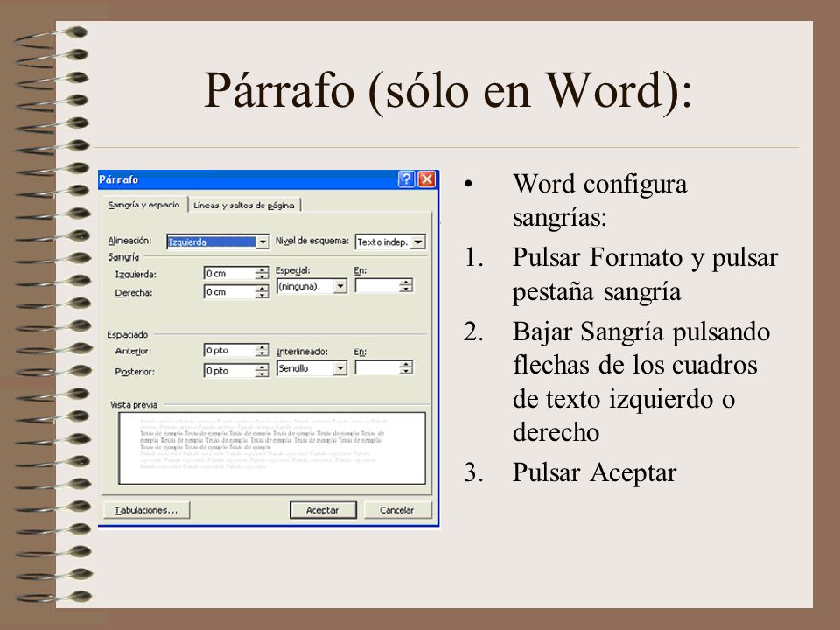Open the Interlineado Sencillo dropdown
This screenshot has width=840, height=630.
coord(311,368)
